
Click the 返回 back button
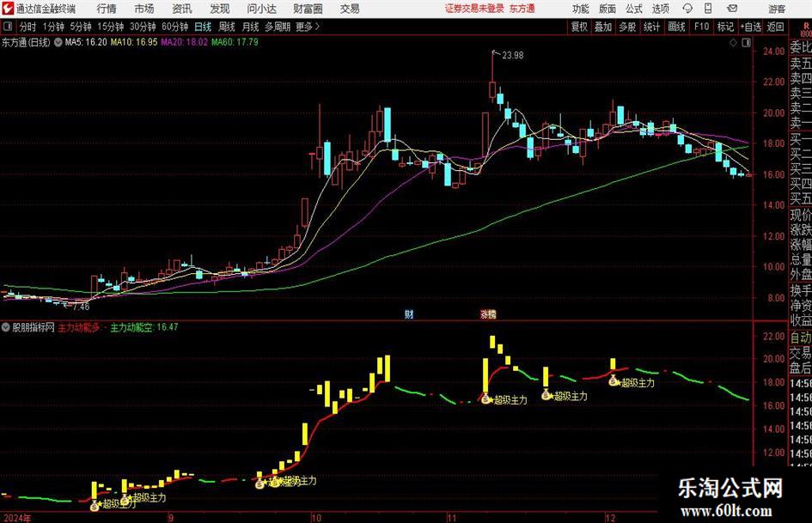(x=775, y=27)
